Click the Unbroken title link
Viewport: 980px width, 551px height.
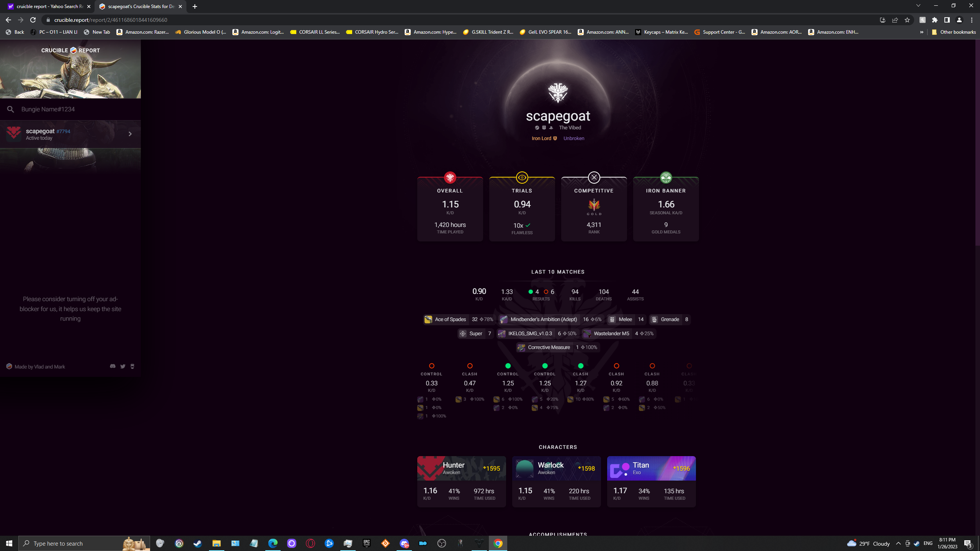point(573,138)
